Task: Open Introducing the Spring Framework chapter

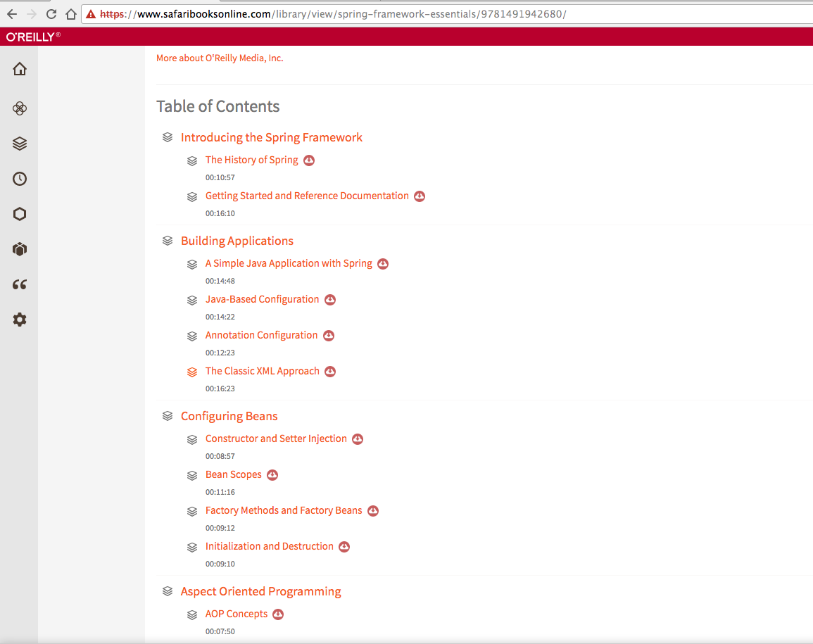Action: [x=271, y=137]
